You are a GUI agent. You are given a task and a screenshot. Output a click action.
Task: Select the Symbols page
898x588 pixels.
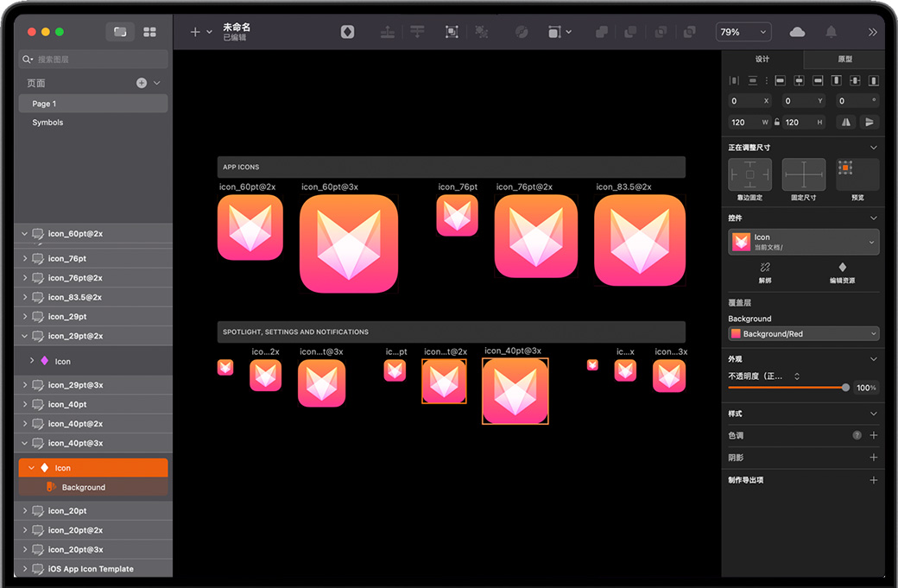(x=48, y=123)
